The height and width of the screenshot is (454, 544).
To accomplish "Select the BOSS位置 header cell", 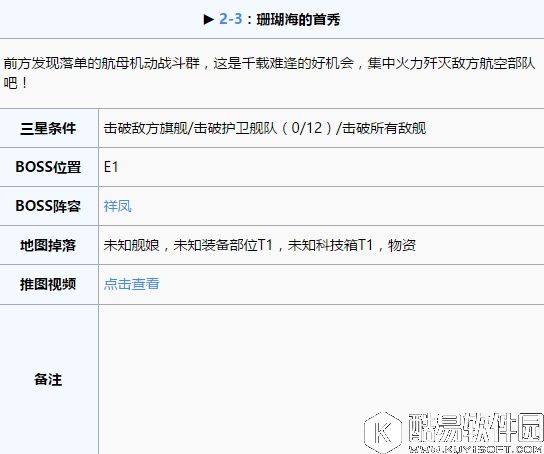I will tap(49, 167).
